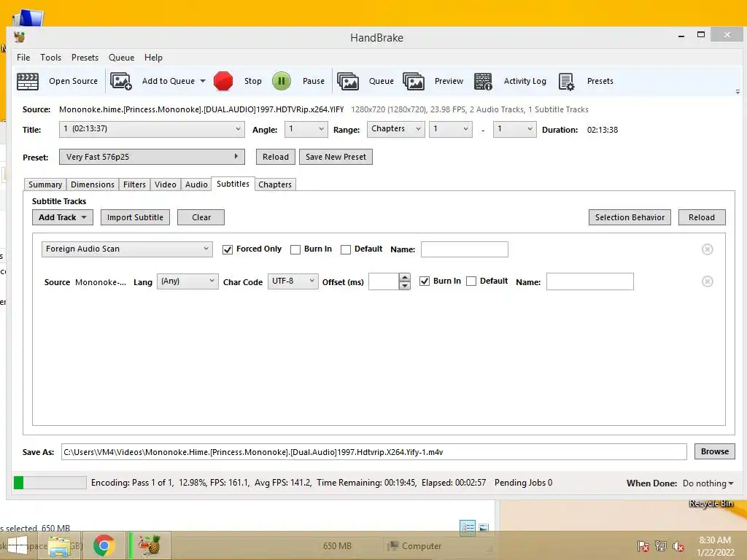The width and height of the screenshot is (747, 560).
Task: Open the Add Track dropdown button
Action: 63,217
